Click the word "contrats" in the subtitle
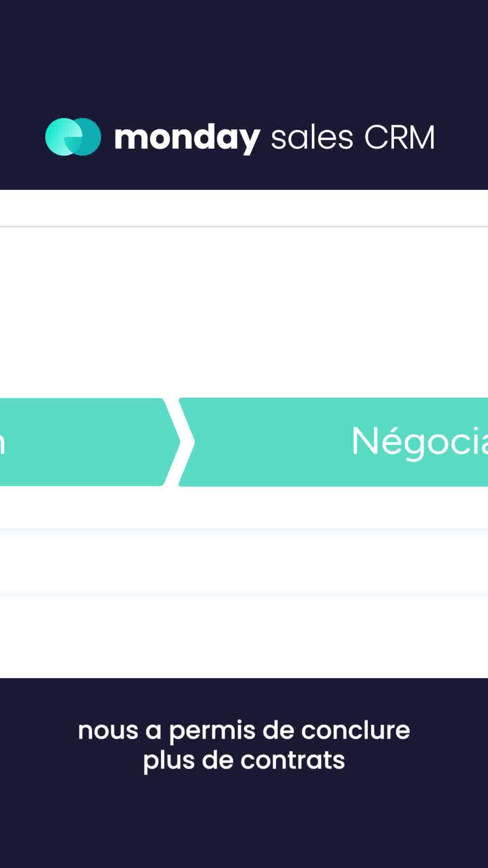 point(292,759)
